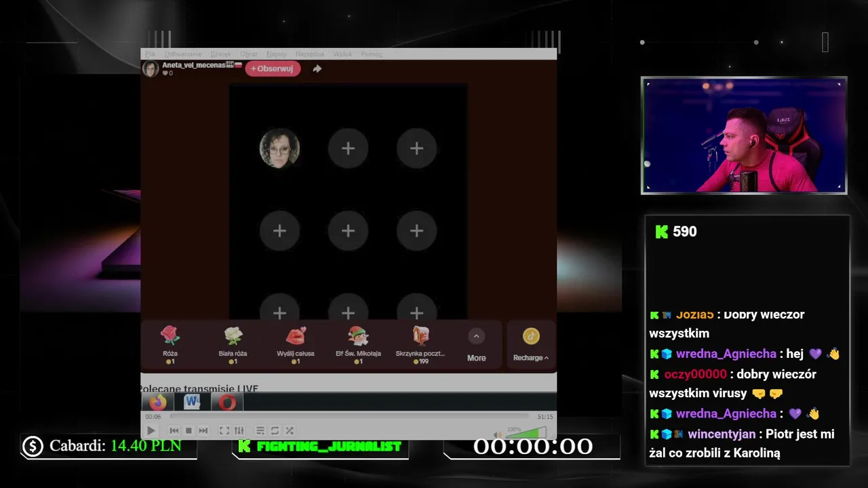Click the Cabardi: 14.40 PLN donation text
Image resolution: width=868 pixels, height=488 pixels.
[x=115, y=446]
